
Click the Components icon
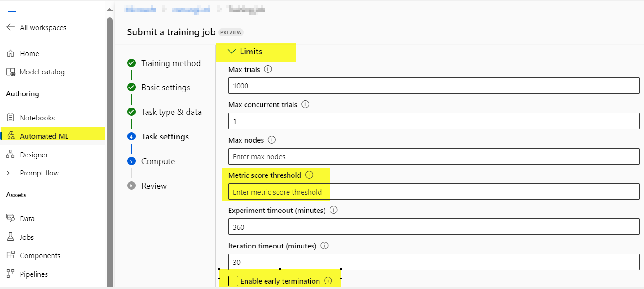pyautogui.click(x=10, y=255)
